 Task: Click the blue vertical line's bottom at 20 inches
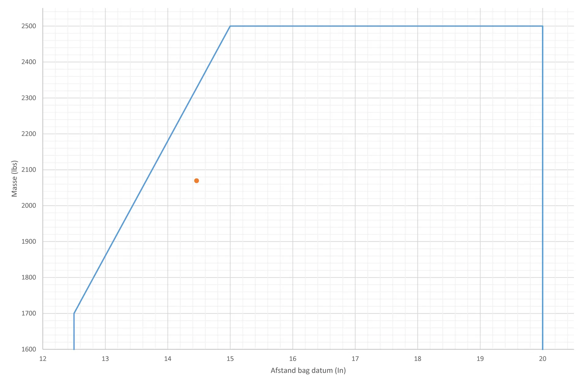pos(543,348)
